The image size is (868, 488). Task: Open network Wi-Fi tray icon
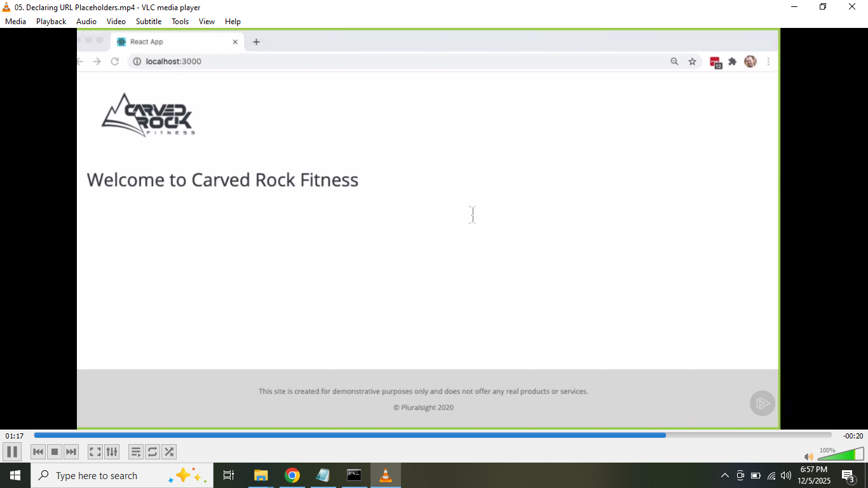pos(771,475)
